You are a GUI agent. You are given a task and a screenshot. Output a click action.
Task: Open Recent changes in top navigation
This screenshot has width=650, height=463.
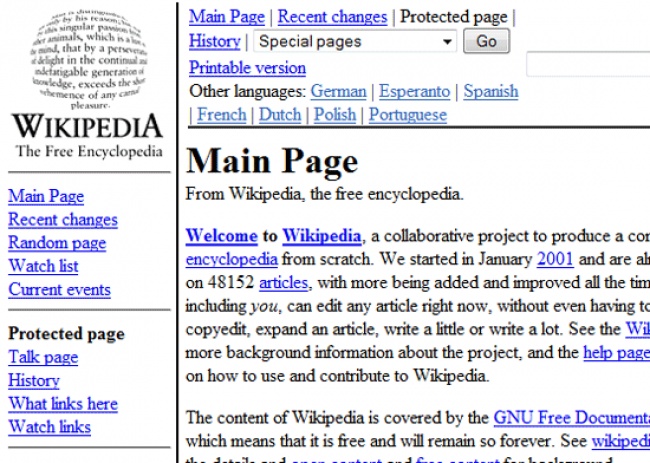click(x=332, y=17)
